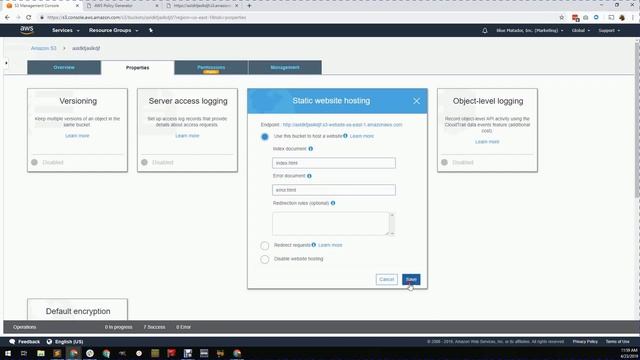Viewport: 640px width, 360px height.
Task: Click the pin shortcut icon in AWS navbar
Action: pos(151,30)
